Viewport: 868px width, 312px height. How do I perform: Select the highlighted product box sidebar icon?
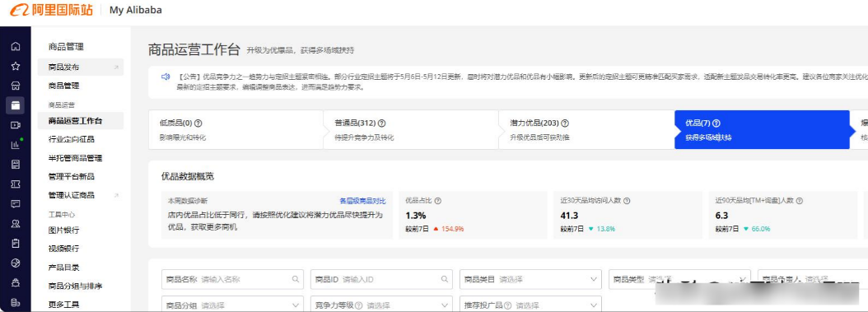(x=16, y=105)
